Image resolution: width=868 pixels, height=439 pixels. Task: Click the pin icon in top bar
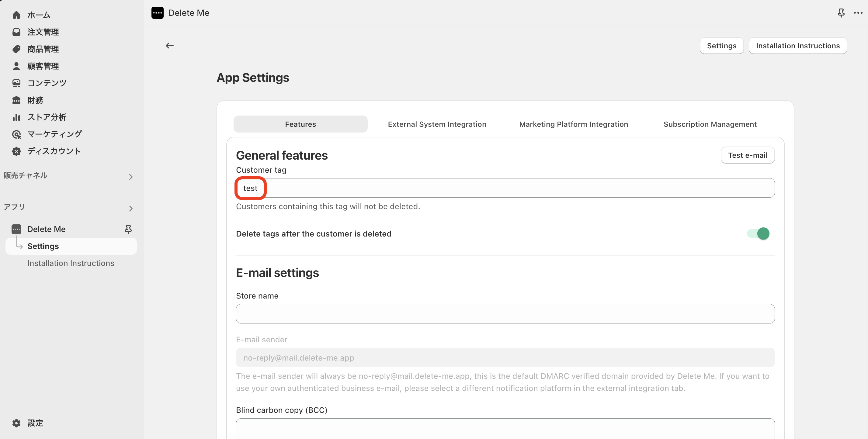pyautogui.click(x=841, y=13)
